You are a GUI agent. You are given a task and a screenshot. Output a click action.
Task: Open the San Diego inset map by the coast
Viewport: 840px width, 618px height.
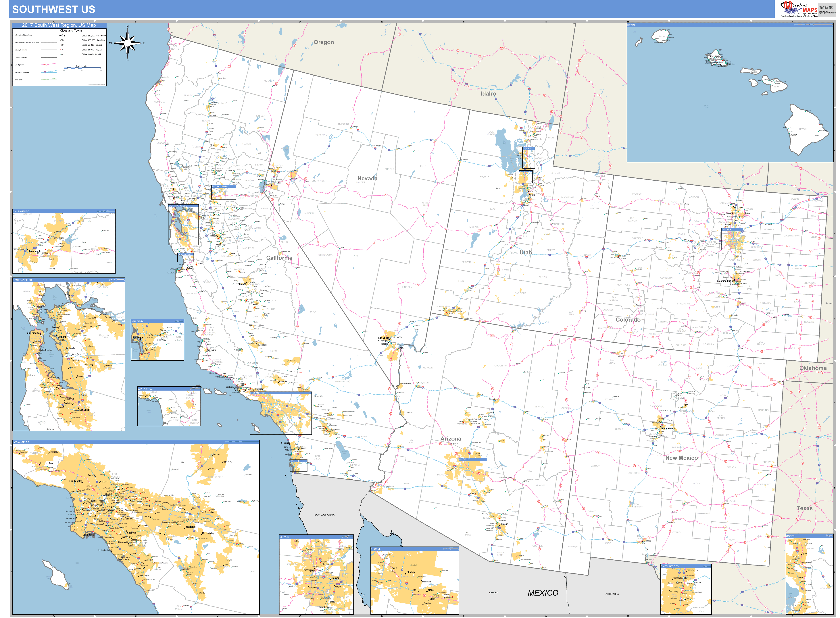157,340
